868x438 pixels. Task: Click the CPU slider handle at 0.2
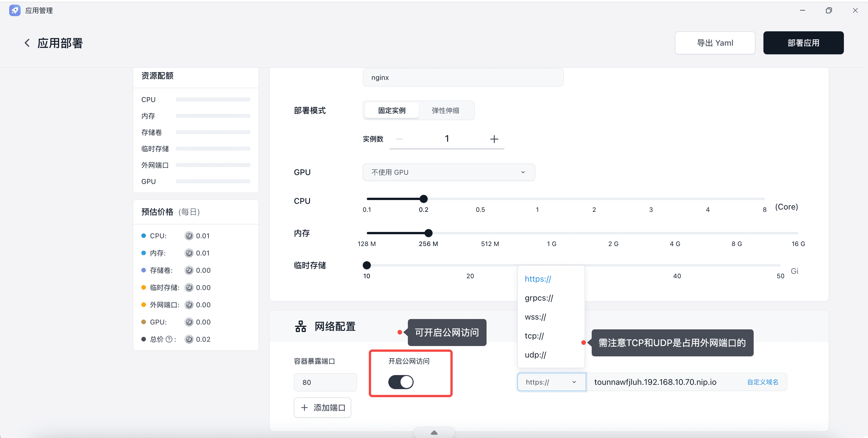[424, 199]
